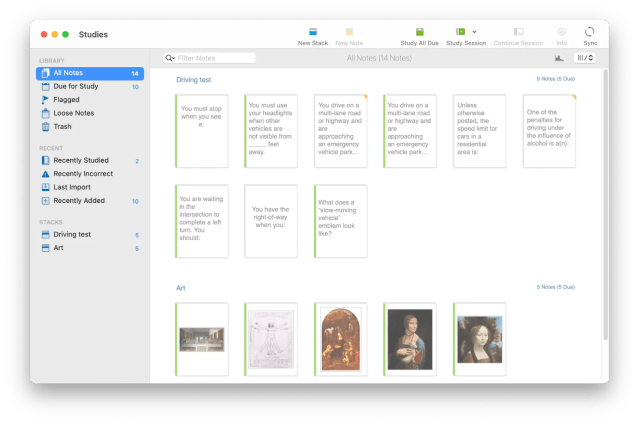Show Recently Added notes
This screenshot has height=423, width=639.
point(90,201)
